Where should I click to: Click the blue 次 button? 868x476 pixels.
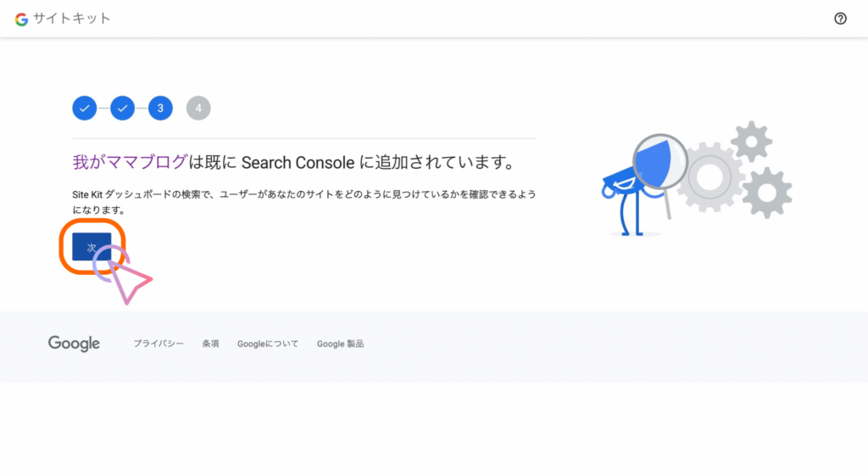(x=92, y=247)
